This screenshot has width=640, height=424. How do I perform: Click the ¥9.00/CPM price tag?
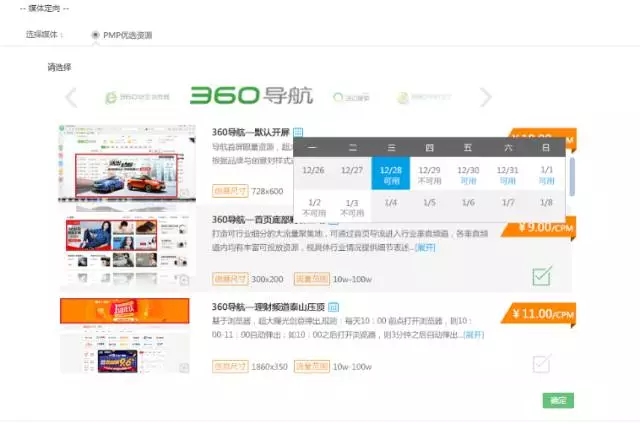[540, 227]
